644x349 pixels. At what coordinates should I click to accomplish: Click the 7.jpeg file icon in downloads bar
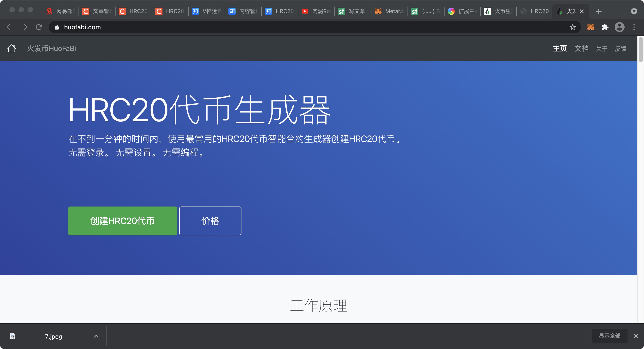(x=13, y=336)
